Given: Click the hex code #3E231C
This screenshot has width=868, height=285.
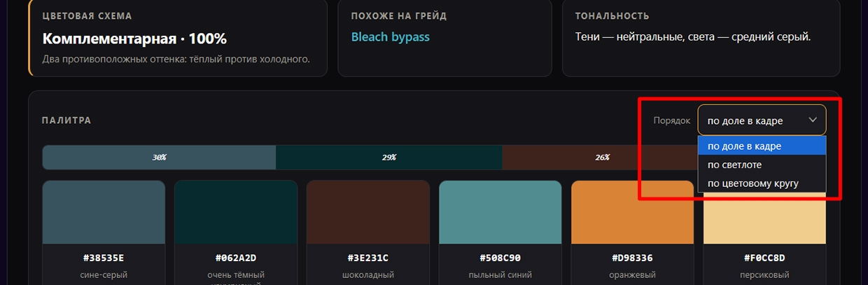Looking at the screenshot, I should 368,258.
